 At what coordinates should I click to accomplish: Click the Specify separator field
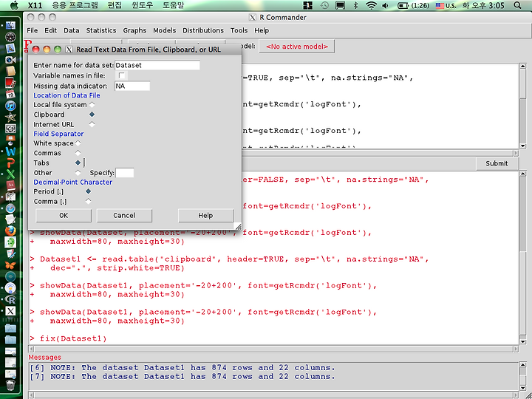tap(125, 173)
